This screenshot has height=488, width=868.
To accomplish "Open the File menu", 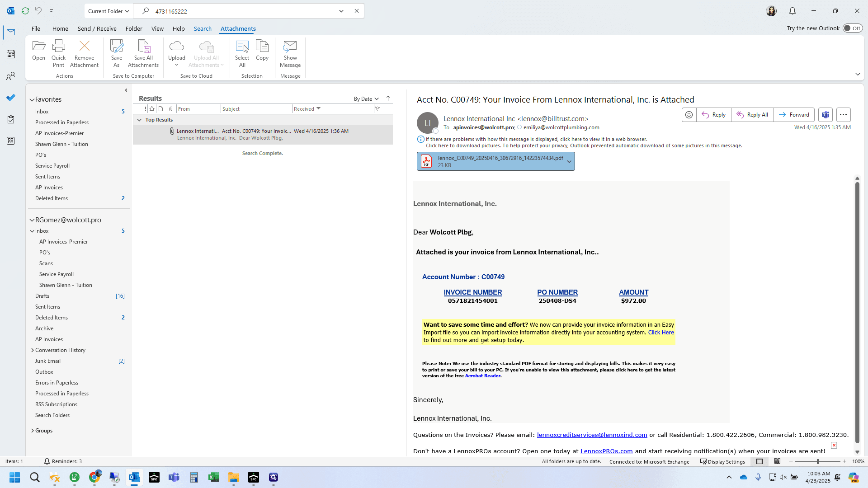I will coord(36,28).
